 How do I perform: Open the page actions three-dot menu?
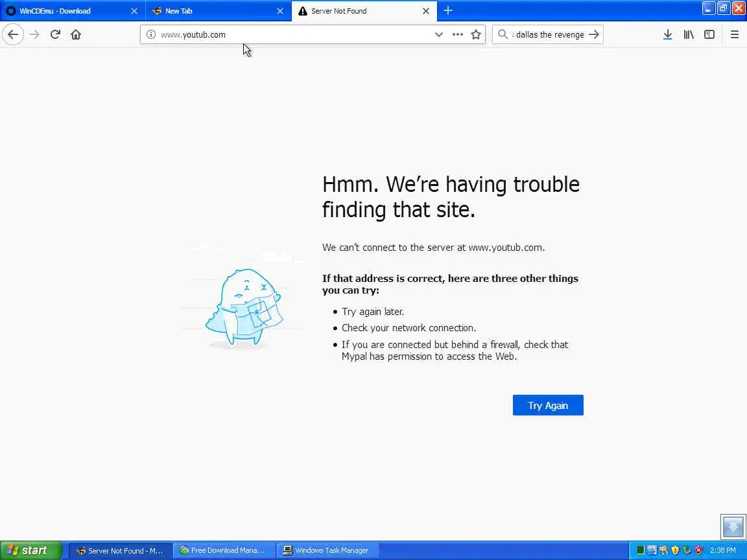point(457,35)
